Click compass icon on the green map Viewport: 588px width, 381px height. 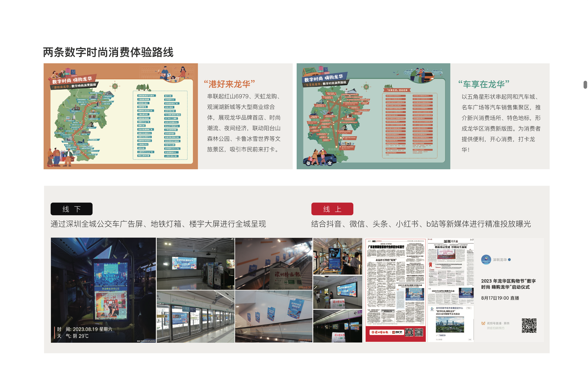click(x=366, y=87)
